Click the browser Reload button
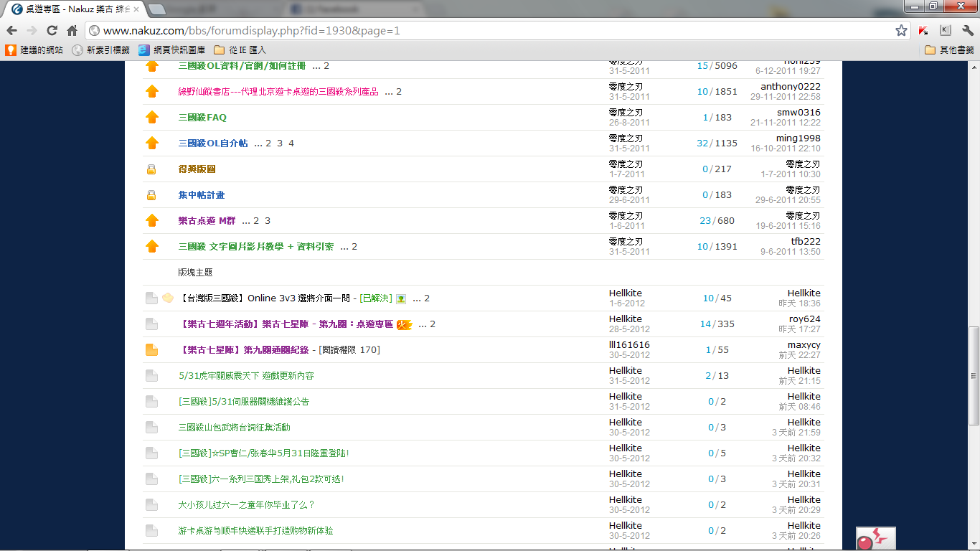The image size is (980, 551). [52, 31]
